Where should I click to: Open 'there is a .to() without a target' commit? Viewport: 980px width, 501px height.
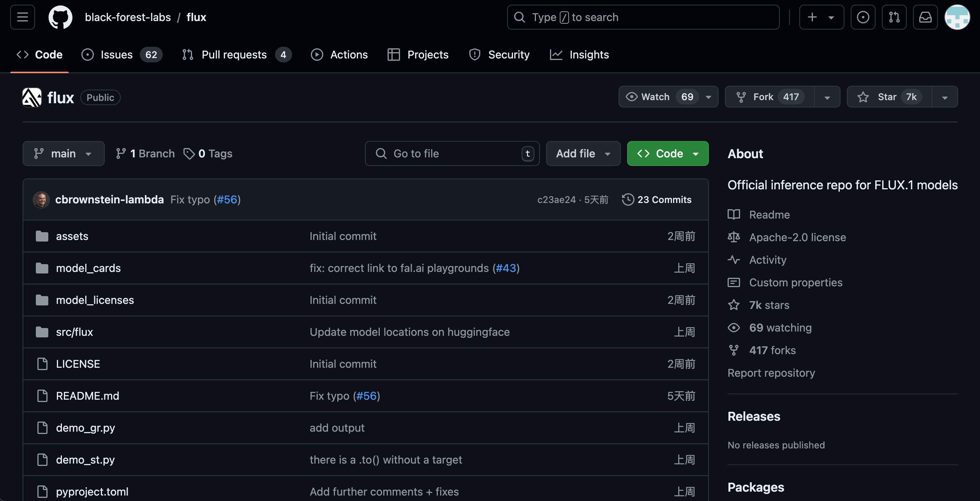(x=386, y=460)
